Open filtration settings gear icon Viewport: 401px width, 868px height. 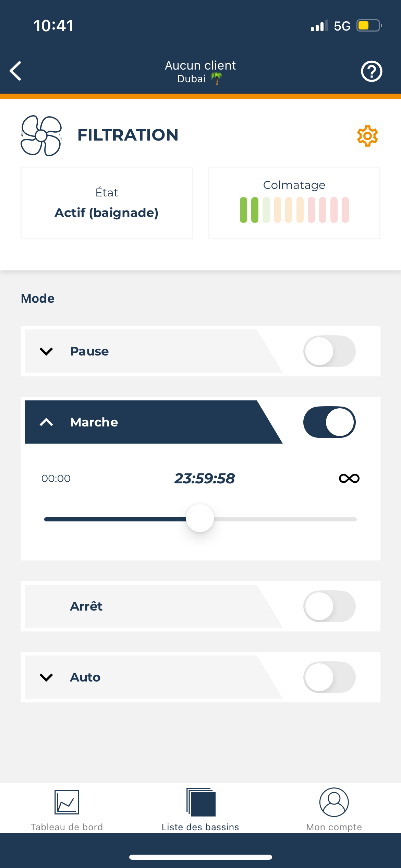coord(367,136)
